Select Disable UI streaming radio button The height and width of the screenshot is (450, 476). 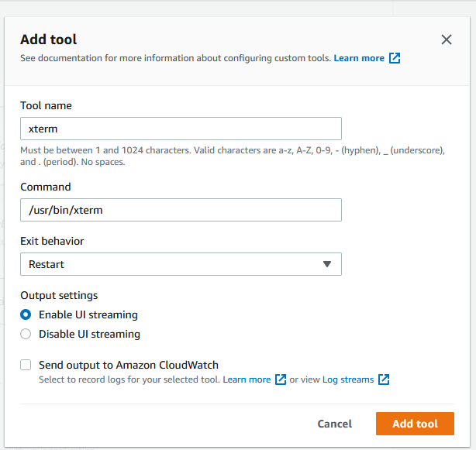coord(26,334)
